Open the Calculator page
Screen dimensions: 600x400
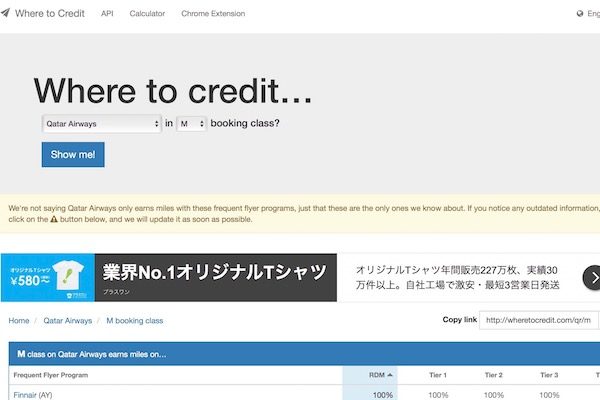pyautogui.click(x=147, y=13)
